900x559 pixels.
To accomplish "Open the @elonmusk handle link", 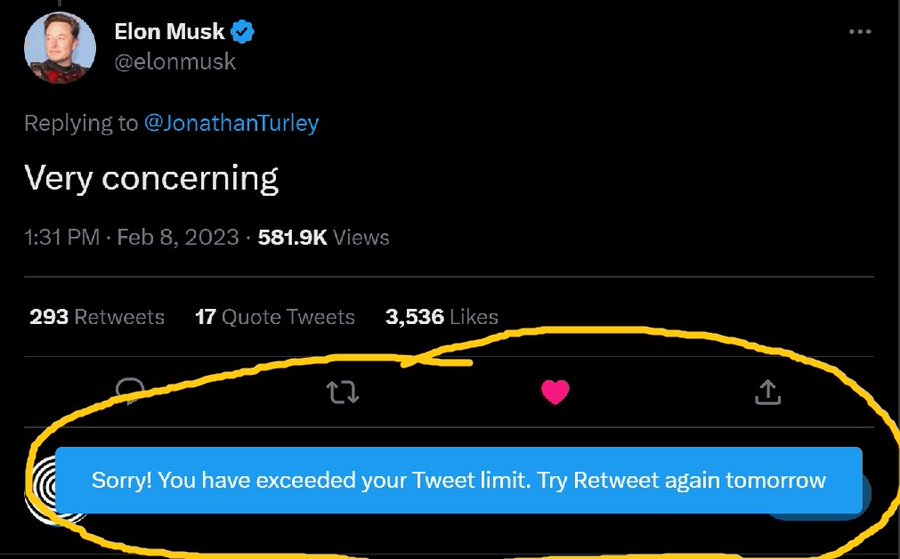I will pyautogui.click(x=175, y=62).
